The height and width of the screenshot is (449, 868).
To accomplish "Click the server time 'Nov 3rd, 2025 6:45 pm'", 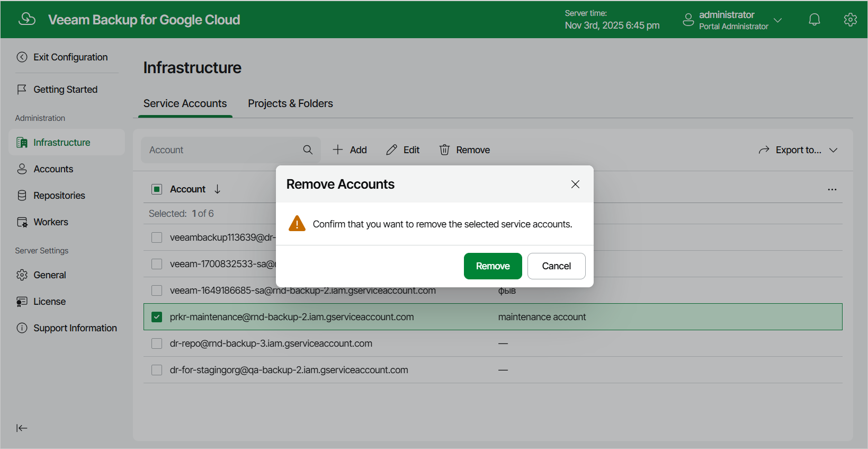I will tap(612, 25).
